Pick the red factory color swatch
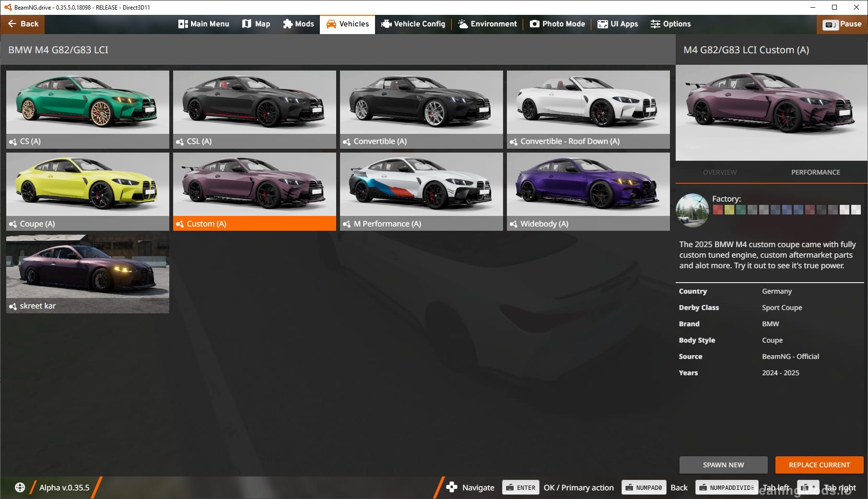This screenshot has width=868, height=499. click(x=718, y=210)
